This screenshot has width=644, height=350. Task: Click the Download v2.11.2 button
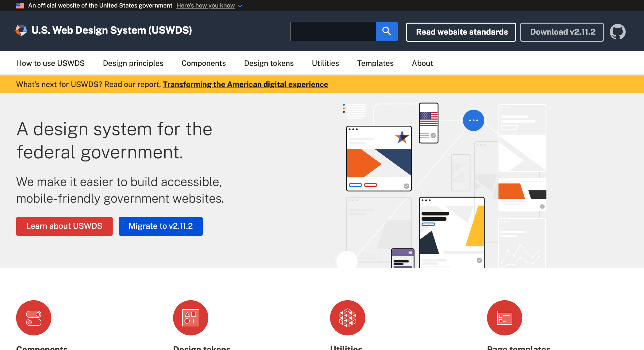[562, 32]
